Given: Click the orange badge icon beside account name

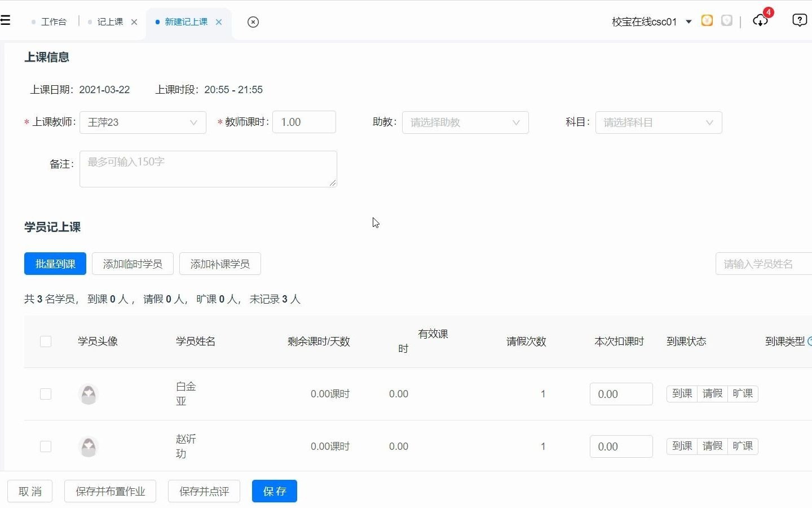Looking at the screenshot, I should click(x=707, y=21).
